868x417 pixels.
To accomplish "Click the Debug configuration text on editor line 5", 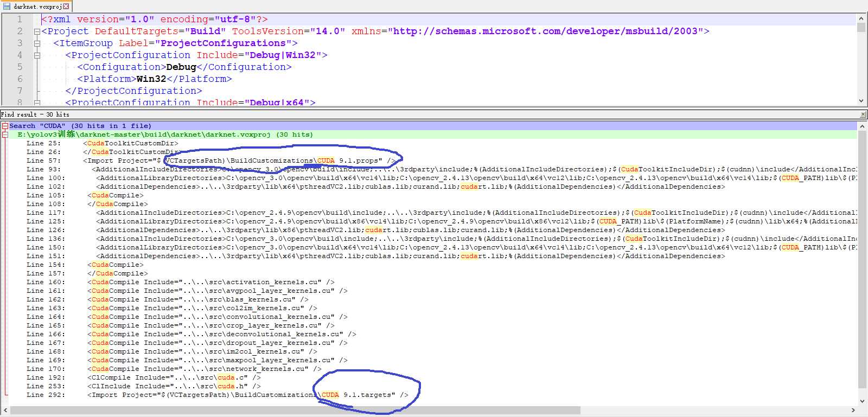I will [x=181, y=67].
